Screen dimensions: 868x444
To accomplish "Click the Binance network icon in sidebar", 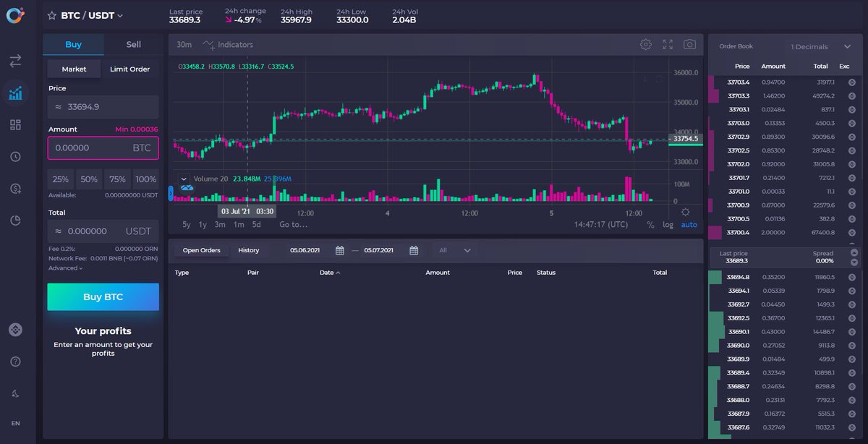I will pos(15,330).
